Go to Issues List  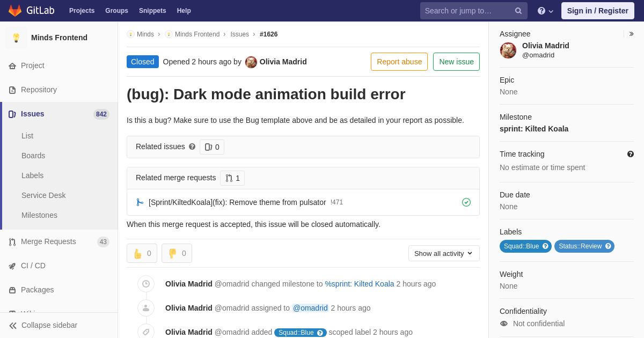point(27,136)
